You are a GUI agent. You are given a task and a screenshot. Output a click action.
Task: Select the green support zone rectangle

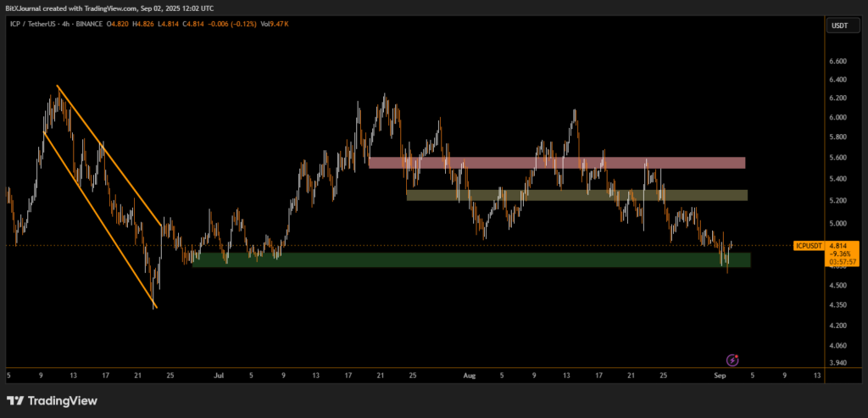click(x=470, y=259)
